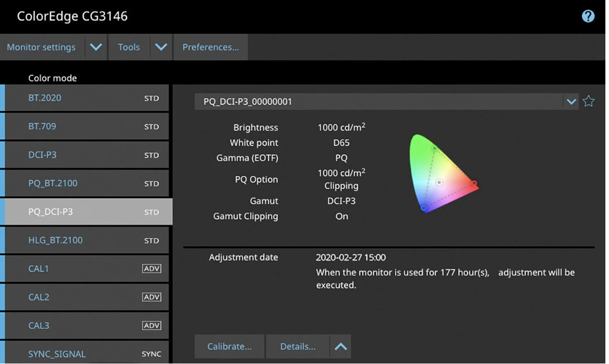Switch to the DCI-P3 color mode
Viewport: 609px width, 364px height.
tap(87, 155)
